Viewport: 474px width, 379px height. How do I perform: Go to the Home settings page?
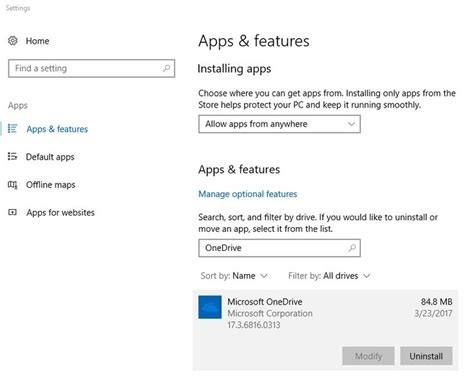coord(37,41)
